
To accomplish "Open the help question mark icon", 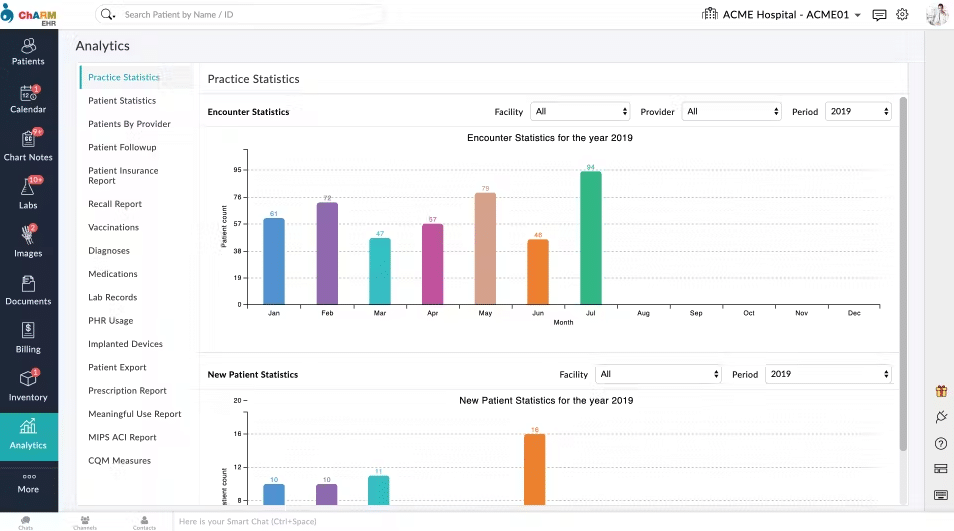I will (x=941, y=443).
